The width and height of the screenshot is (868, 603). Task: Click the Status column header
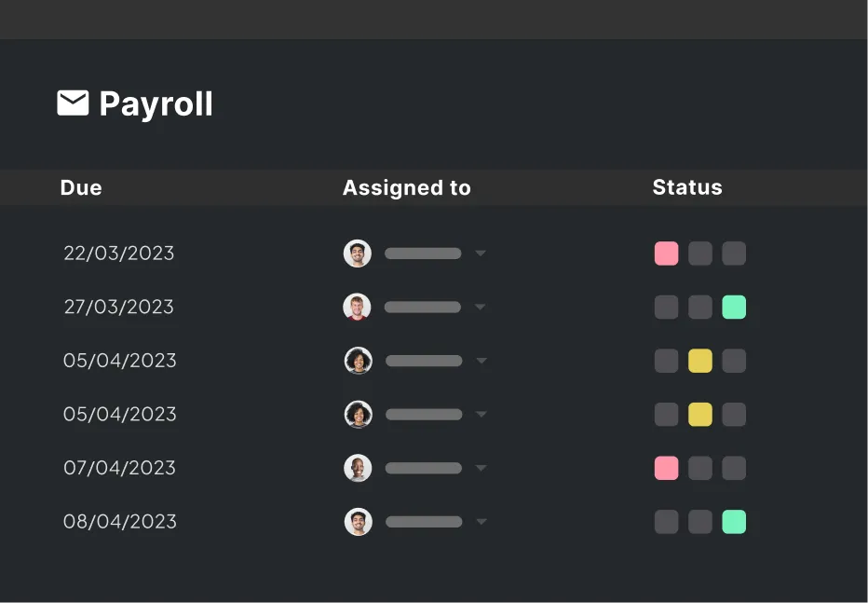click(687, 187)
